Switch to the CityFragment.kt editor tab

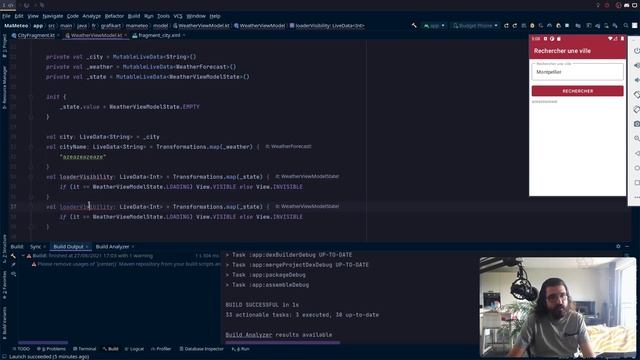(x=36, y=36)
